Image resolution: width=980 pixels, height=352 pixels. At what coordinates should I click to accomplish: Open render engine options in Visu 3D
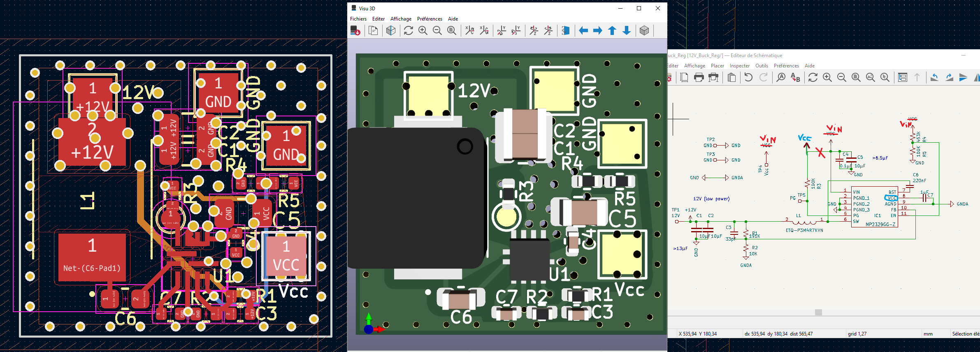point(391,30)
